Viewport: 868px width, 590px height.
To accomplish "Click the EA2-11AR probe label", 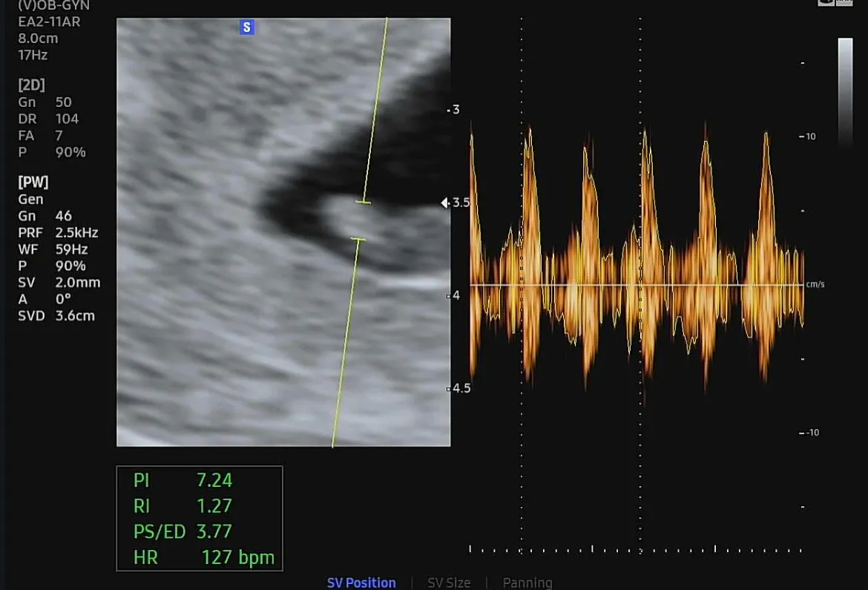I will click(49, 22).
